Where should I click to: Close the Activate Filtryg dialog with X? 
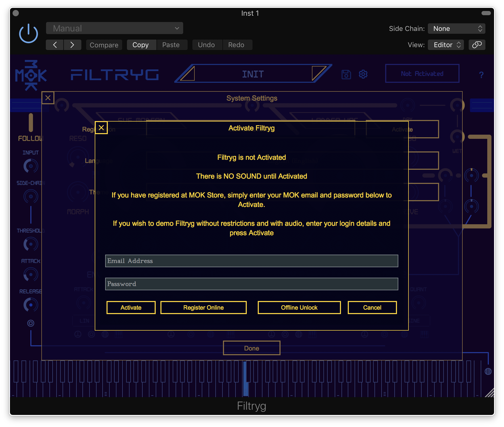[x=101, y=128]
